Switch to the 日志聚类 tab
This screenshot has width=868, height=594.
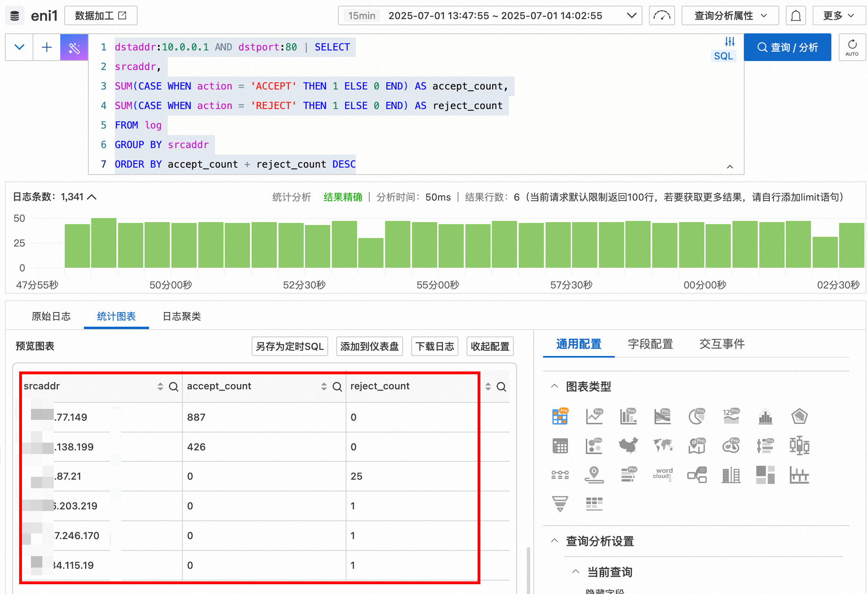(182, 317)
